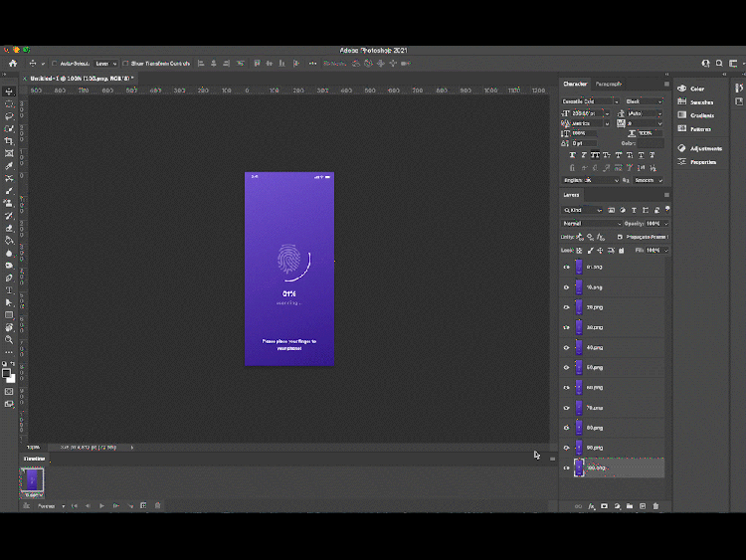This screenshot has height=560, width=746.
Task: Open the Timeline looping Forever dropdown
Action: 51,506
